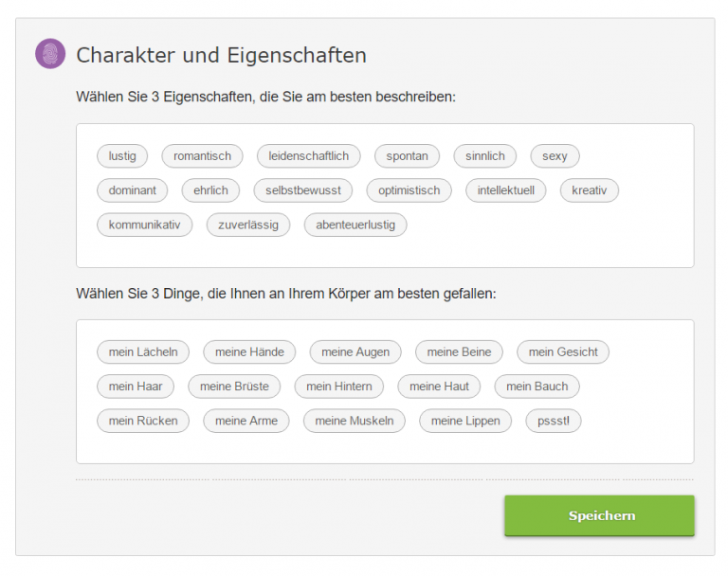Image resolution: width=728 pixels, height=576 pixels.
Task: Toggle the 'sexy' tag
Action: 555,156
